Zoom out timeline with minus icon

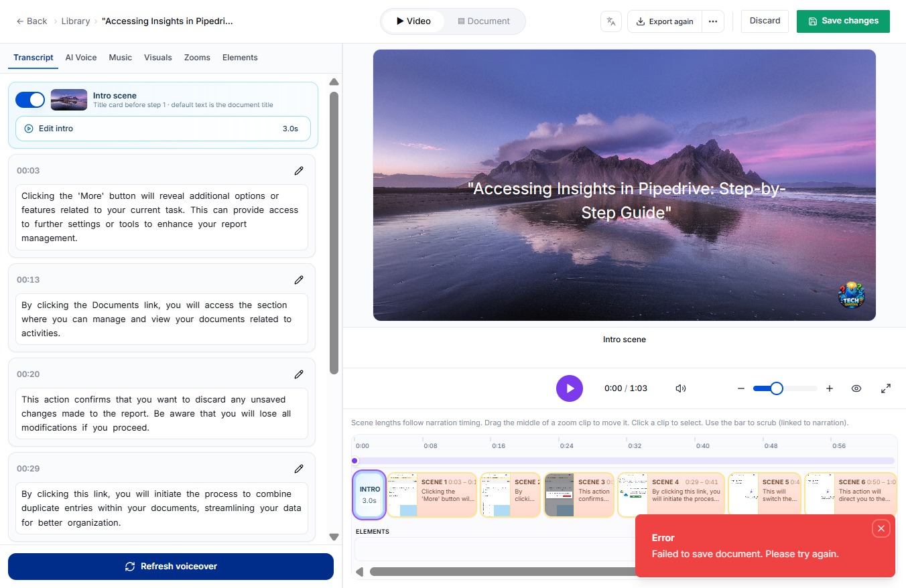click(x=741, y=388)
